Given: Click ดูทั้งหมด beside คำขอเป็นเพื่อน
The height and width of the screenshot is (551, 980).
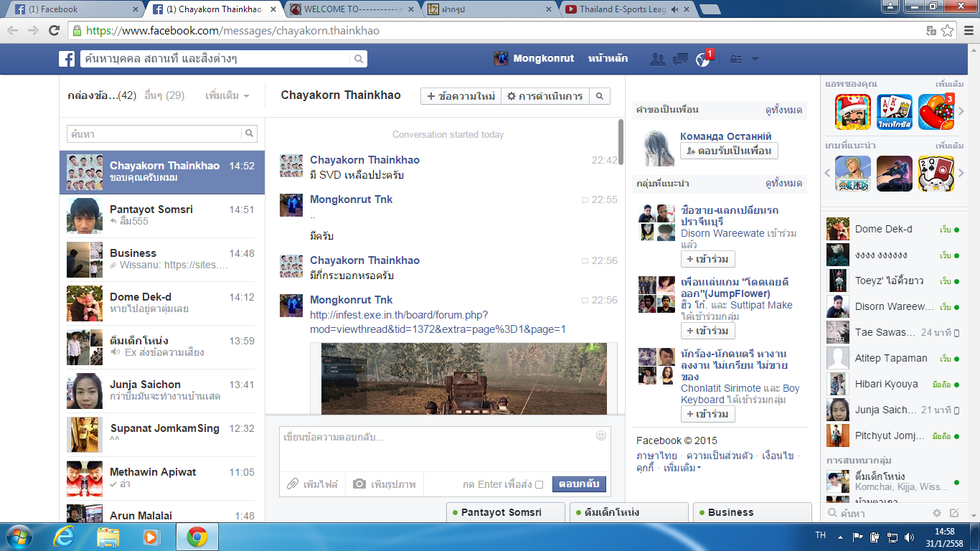Looking at the screenshot, I should click(x=783, y=110).
